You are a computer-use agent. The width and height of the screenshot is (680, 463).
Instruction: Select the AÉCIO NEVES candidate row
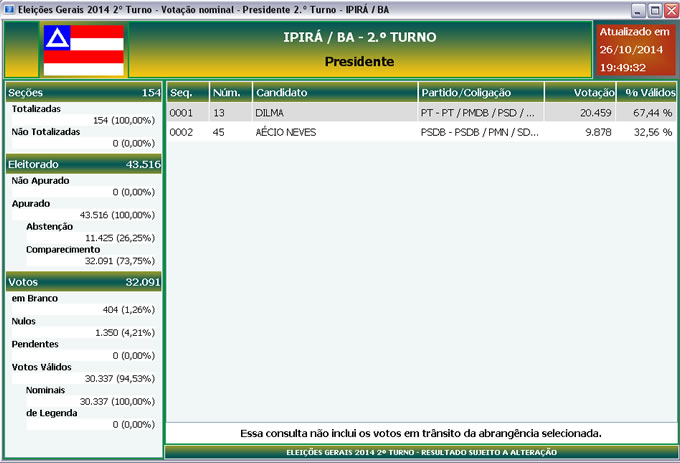point(421,132)
